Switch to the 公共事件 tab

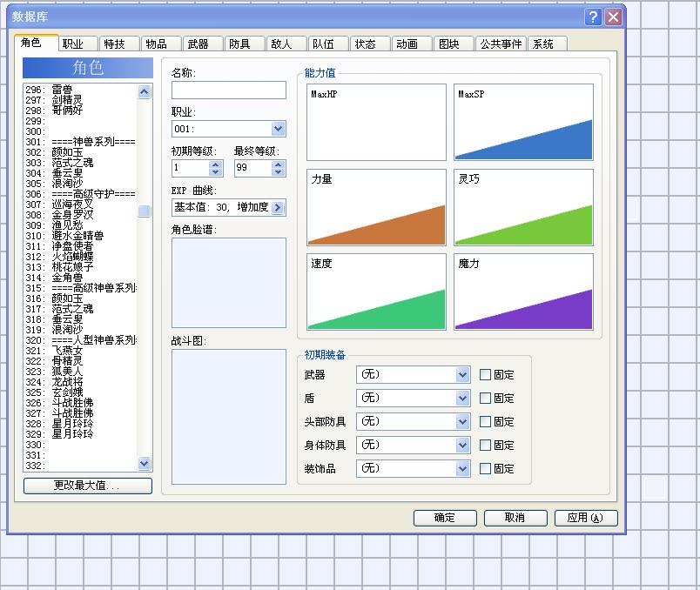[501, 44]
